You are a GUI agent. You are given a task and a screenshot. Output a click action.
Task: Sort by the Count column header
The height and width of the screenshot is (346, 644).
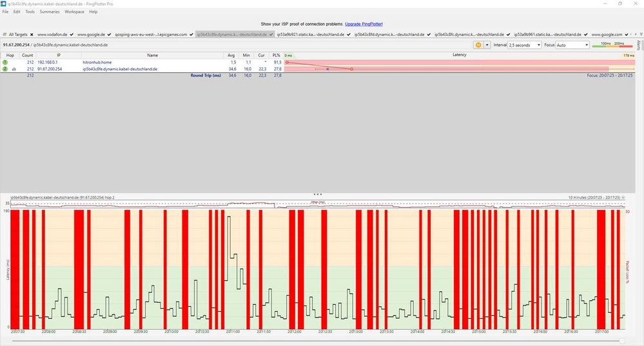pos(28,55)
